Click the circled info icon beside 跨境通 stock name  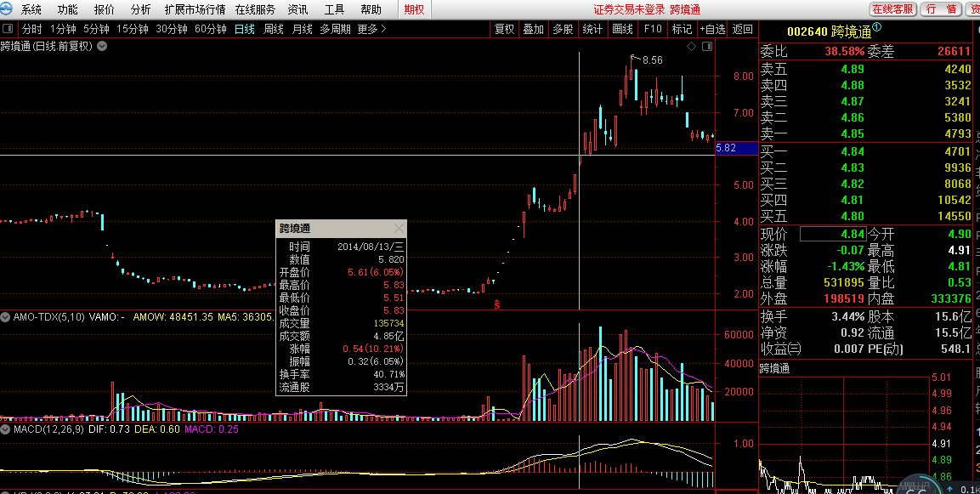876,28
